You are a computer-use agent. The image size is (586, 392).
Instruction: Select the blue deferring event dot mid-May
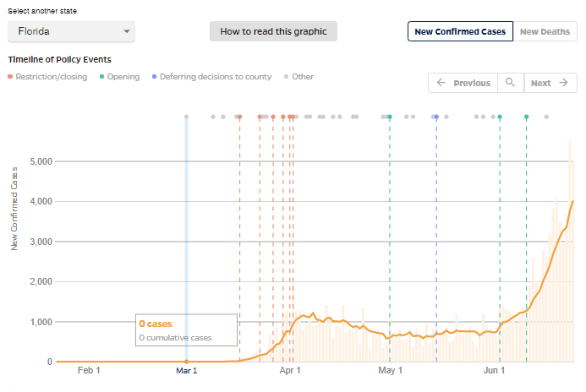point(436,117)
